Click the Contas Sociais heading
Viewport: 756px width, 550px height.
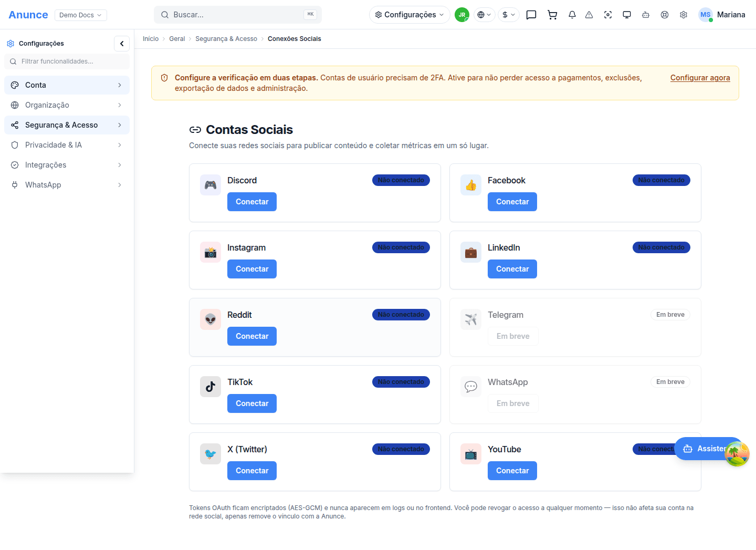pyautogui.click(x=249, y=130)
